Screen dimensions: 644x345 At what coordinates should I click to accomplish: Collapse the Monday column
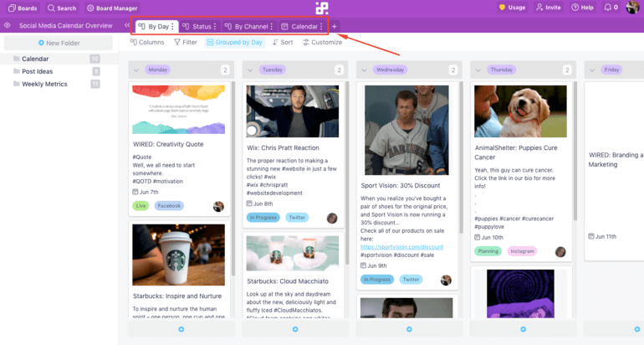[136, 70]
